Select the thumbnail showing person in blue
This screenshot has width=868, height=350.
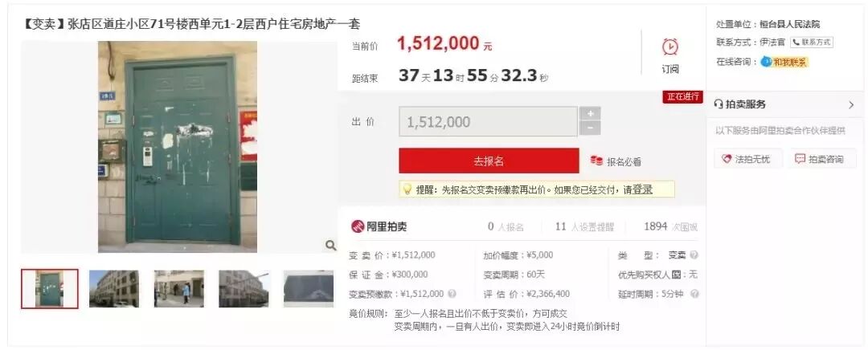click(178, 289)
